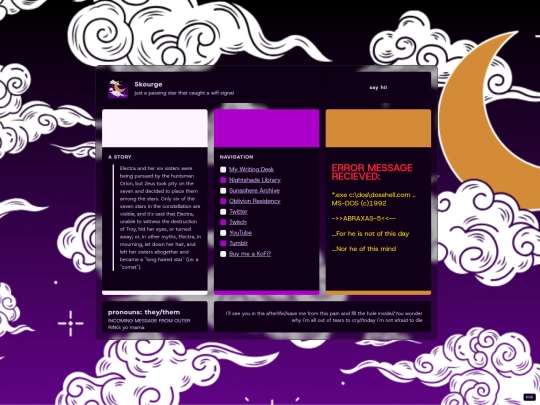Toggle the purple box beside Oblivion Residency
Image resolution: width=540 pixels, height=405 pixels.
pos(223,201)
